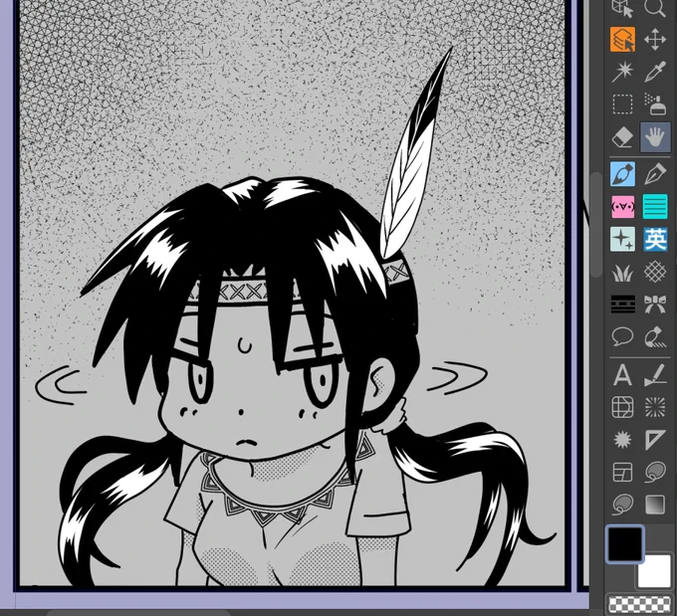
Task: Select the Gradient tool
Action: click(x=655, y=505)
